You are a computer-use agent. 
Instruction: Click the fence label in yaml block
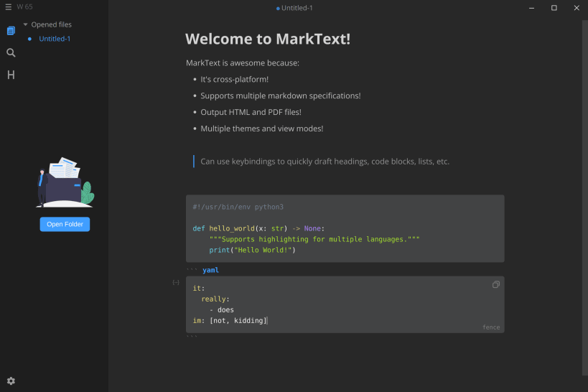pyautogui.click(x=491, y=327)
